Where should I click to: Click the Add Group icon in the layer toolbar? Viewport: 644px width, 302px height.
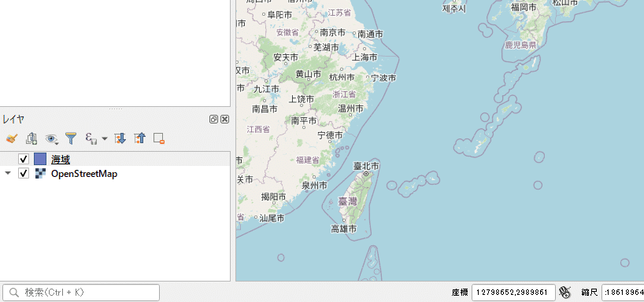tap(31, 138)
